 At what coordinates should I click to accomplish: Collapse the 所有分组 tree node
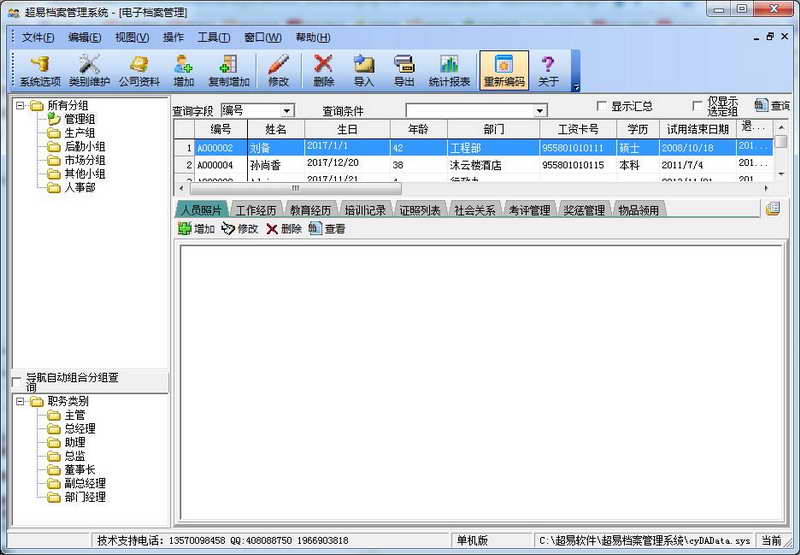click(x=20, y=106)
